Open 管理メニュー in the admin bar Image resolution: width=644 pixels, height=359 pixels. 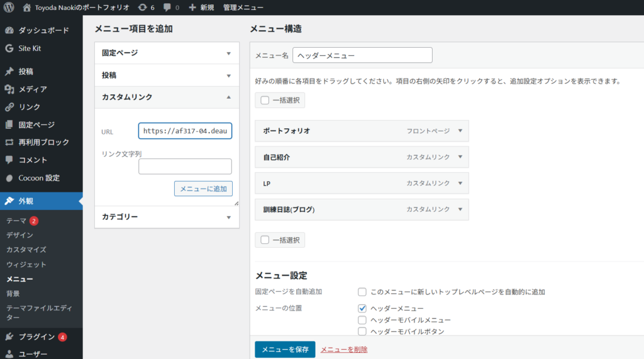[x=243, y=8]
